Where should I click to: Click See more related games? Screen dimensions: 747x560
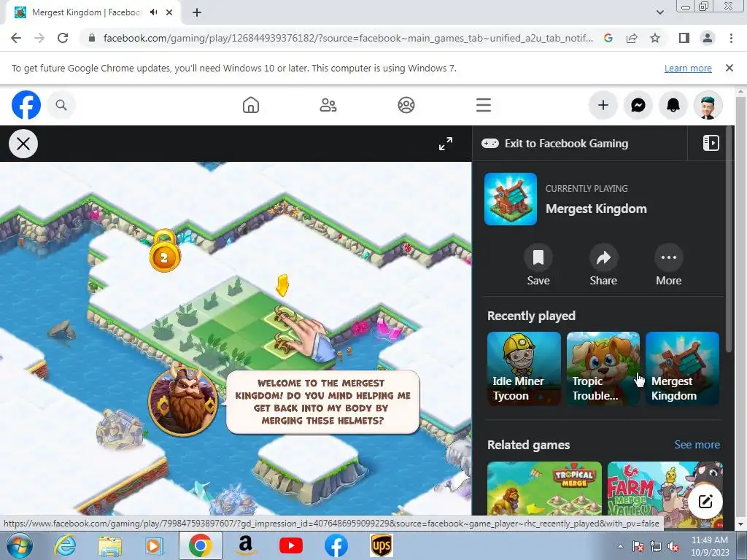(x=697, y=444)
